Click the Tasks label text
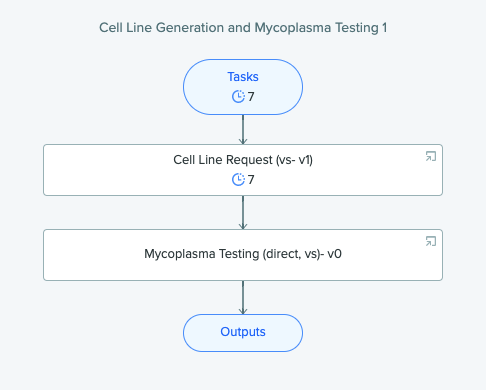Image resolution: width=486 pixels, height=390 pixels. [243, 77]
